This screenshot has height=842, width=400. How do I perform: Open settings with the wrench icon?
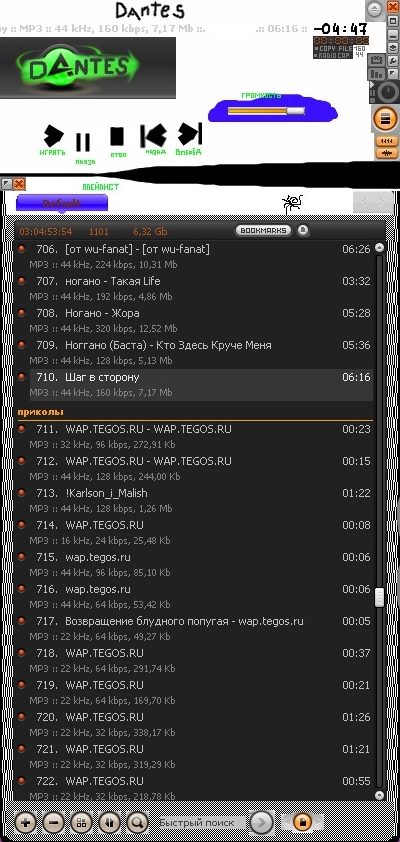392,61
